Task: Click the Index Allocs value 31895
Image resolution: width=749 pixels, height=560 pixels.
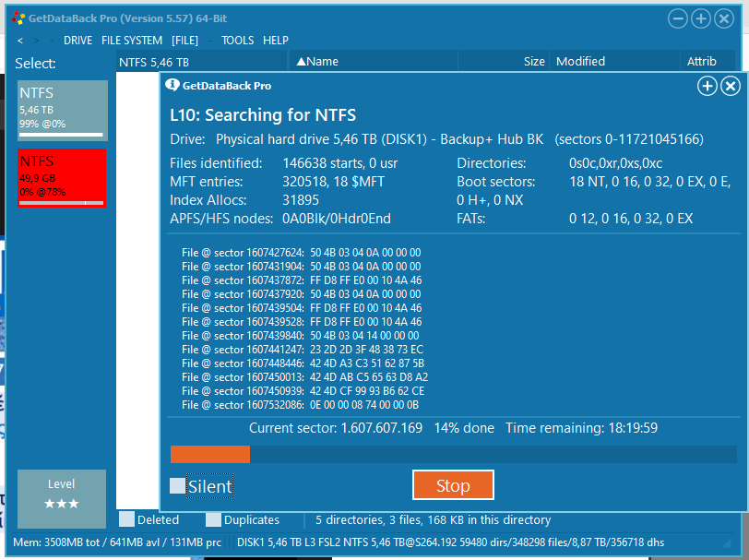Action: (x=301, y=200)
